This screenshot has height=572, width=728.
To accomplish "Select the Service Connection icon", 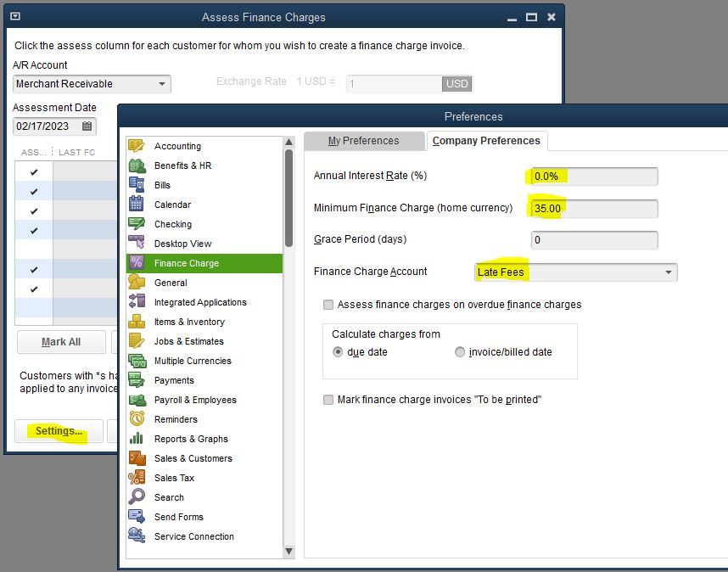I will pos(137,536).
